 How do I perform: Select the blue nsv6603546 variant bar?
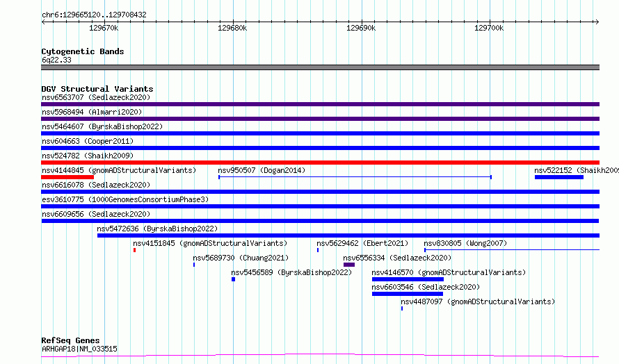(x=408, y=294)
